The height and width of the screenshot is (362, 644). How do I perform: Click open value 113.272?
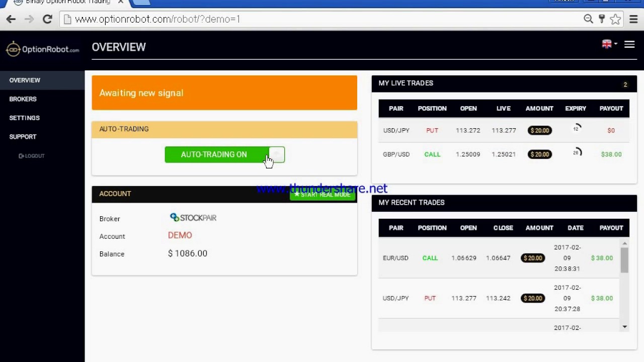click(x=468, y=130)
